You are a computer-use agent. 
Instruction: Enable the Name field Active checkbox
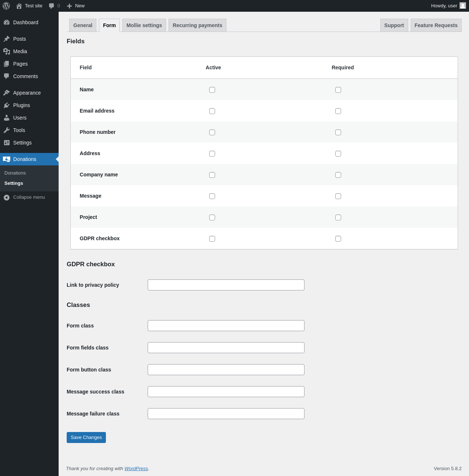(x=212, y=90)
